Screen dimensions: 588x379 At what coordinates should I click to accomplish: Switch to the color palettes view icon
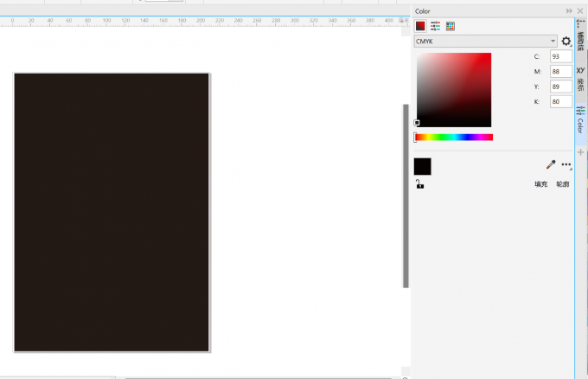pos(451,26)
